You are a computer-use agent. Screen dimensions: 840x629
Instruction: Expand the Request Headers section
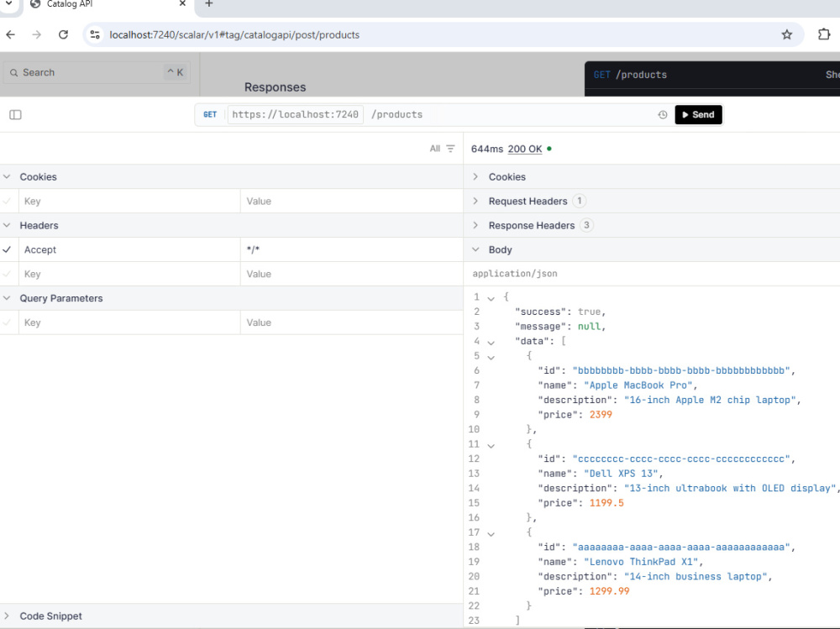475,201
